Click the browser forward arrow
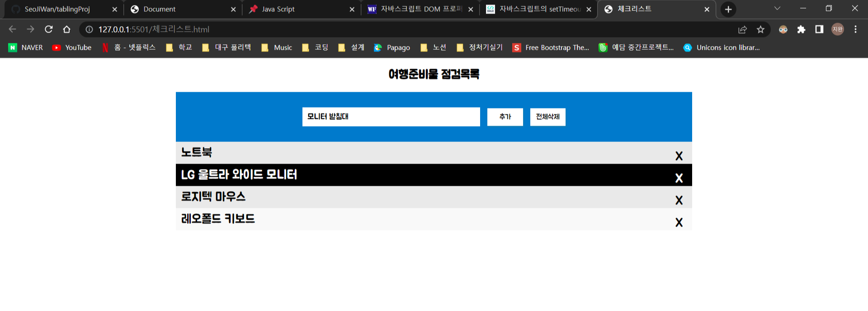The width and height of the screenshot is (868, 311). point(30,29)
